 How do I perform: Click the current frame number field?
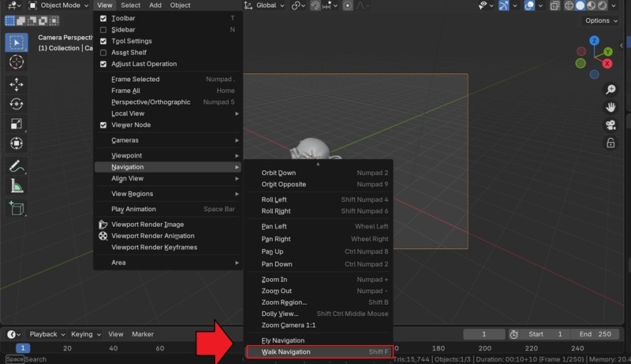[x=484, y=334]
